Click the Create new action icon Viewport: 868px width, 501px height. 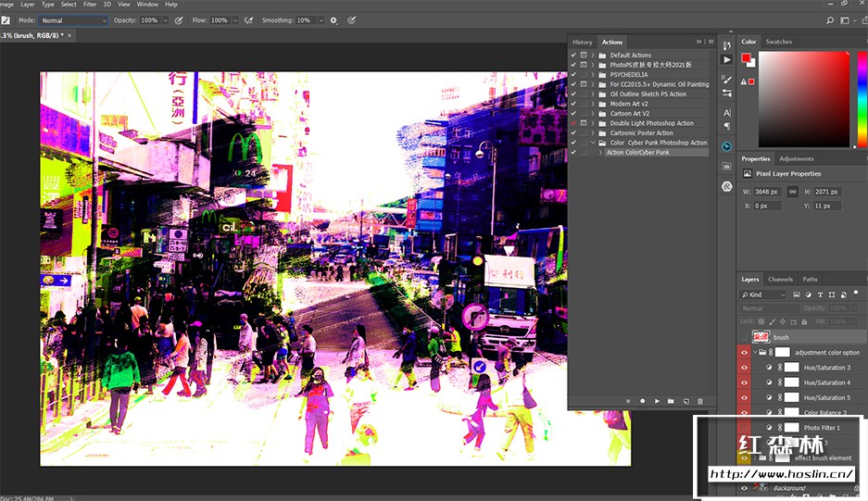pyautogui.click(x=686, y=401)
